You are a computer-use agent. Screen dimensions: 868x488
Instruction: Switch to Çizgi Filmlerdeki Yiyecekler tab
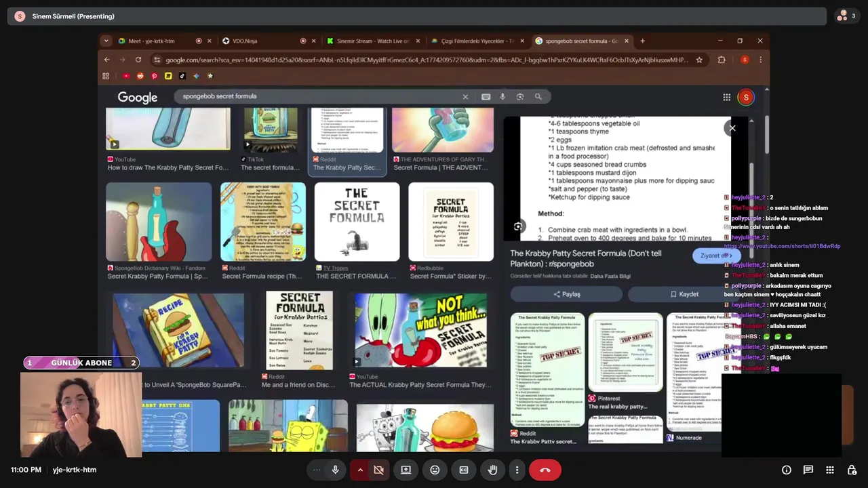click(478, 41)
